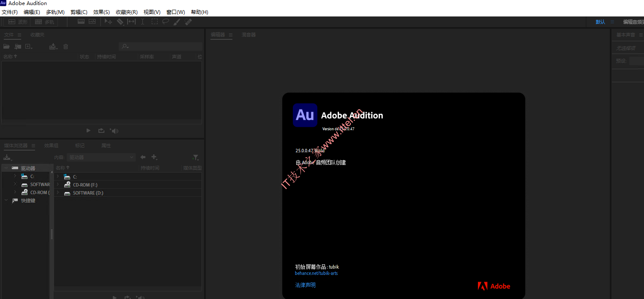Click the Play button in Files panel
The image size is (644, 299).
(88, 131)
